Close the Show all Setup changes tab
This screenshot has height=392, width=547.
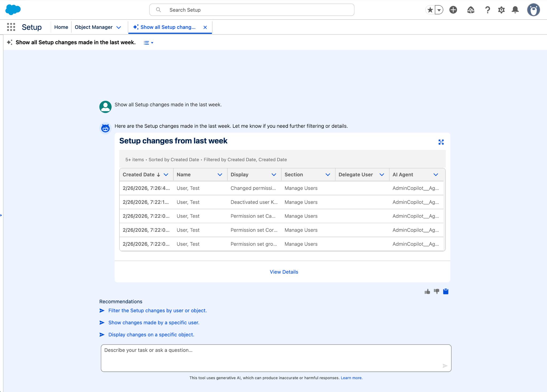205,27
